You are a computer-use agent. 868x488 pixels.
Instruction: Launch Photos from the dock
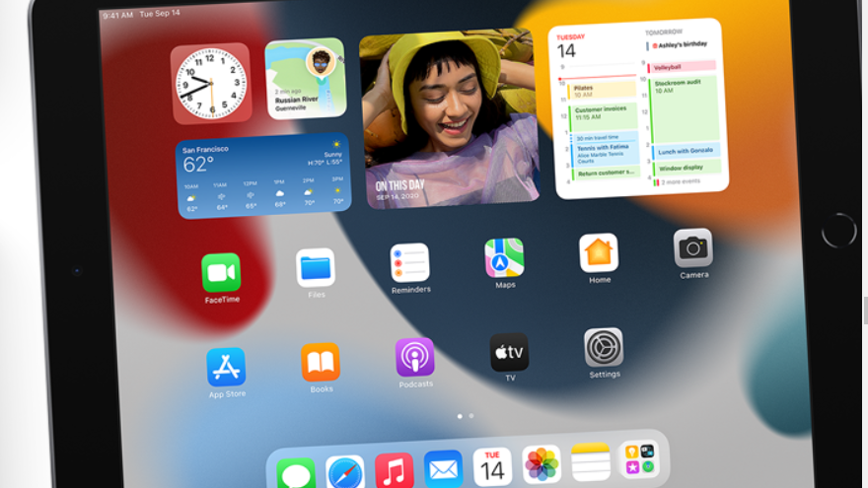pyautogui.click(x=542, y=464)
